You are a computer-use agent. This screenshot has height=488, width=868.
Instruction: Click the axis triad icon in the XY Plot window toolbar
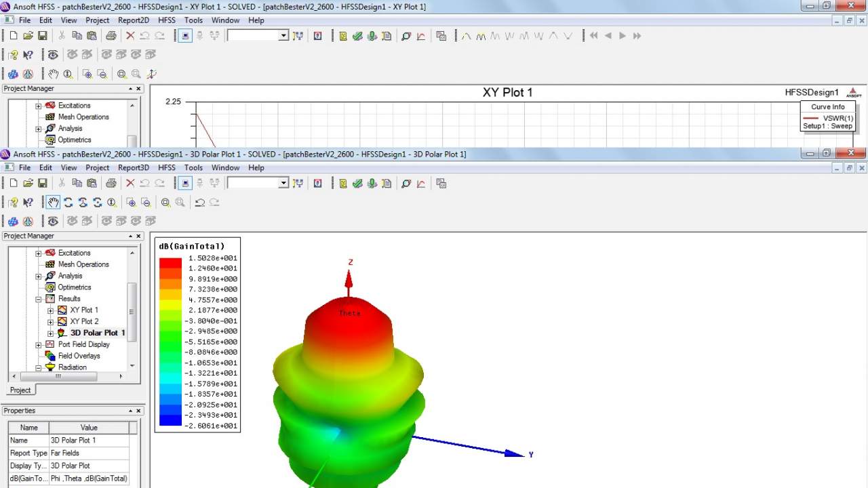tap(151, 74)
